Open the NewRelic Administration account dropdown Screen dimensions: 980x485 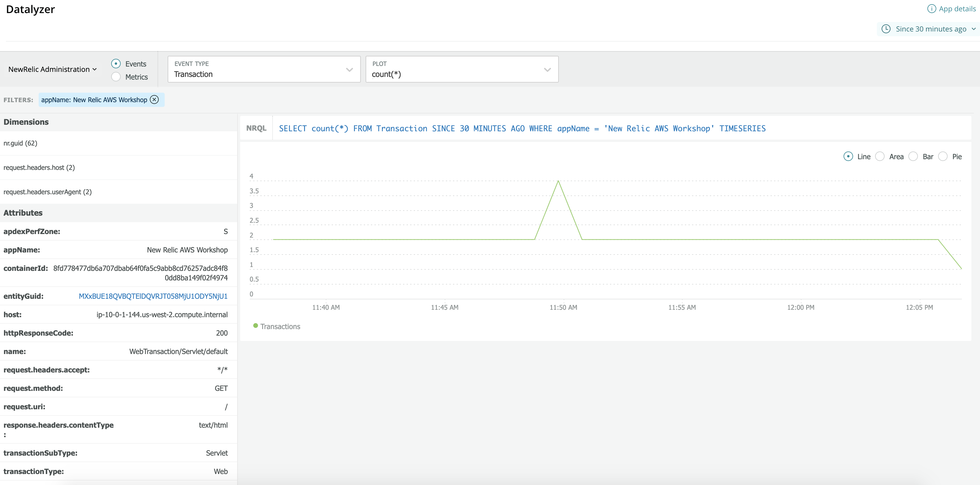coord(53,69)
